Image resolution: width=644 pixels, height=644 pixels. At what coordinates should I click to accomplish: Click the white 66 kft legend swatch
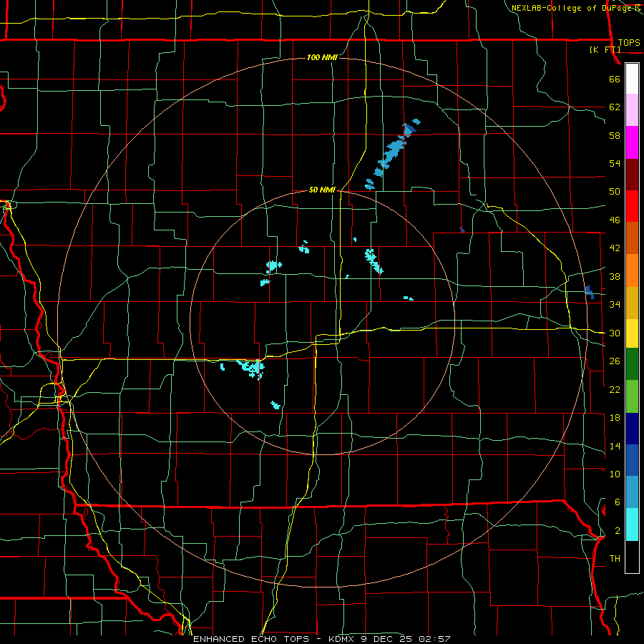click(632, 79)
